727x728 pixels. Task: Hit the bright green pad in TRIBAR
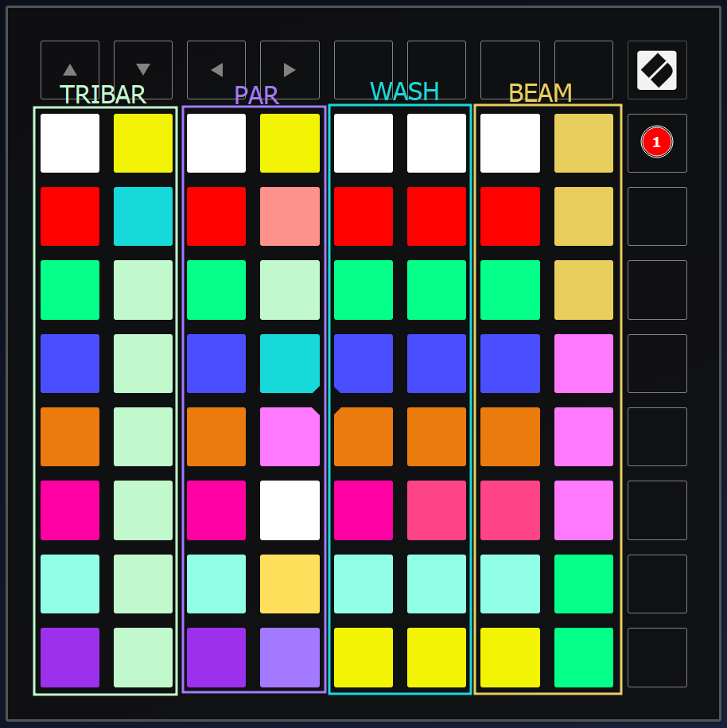tap(70, 290)
